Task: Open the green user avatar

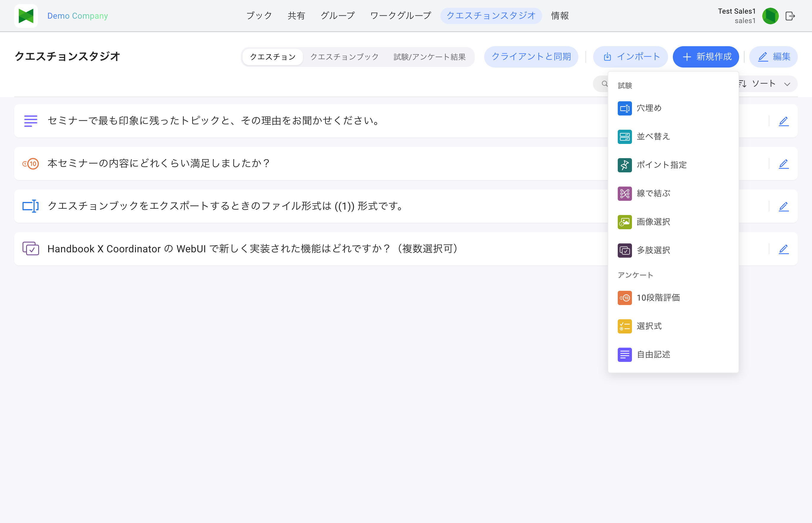Action: [x=770, y=16]
